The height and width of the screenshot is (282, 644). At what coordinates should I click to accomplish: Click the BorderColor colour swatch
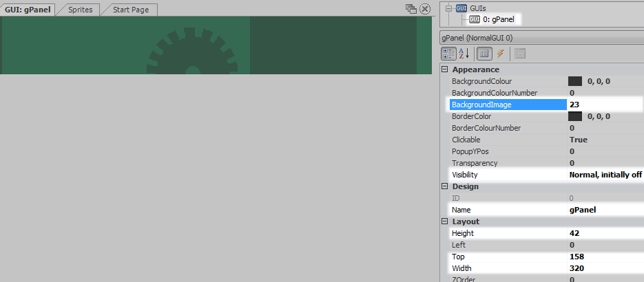click(x=575, y=116)
